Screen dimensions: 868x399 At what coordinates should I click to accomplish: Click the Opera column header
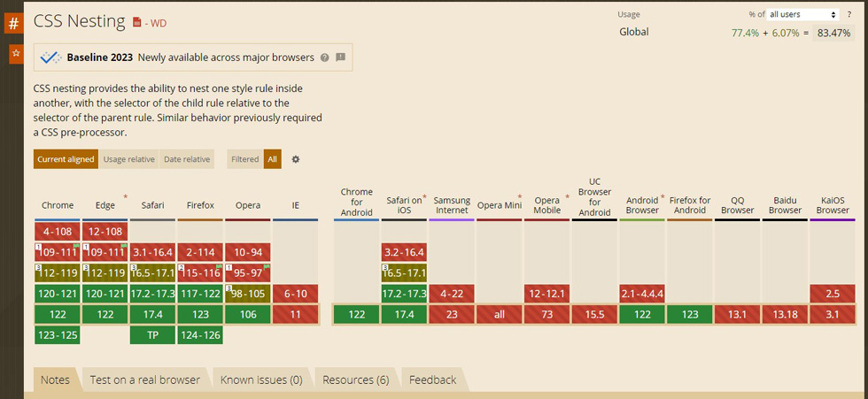click(x=248, y=205)
